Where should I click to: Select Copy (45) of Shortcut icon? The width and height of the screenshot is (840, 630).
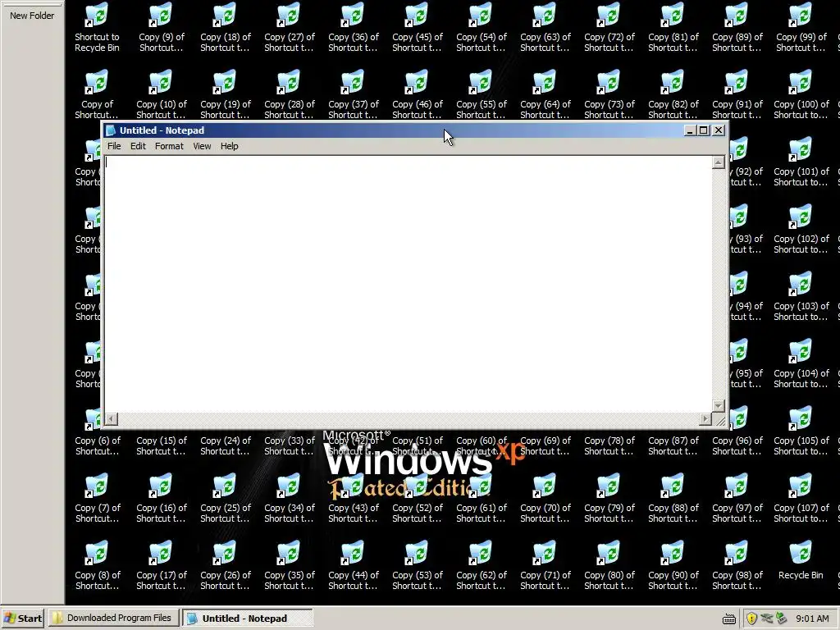pyautogui.click(x=418, y=27)
